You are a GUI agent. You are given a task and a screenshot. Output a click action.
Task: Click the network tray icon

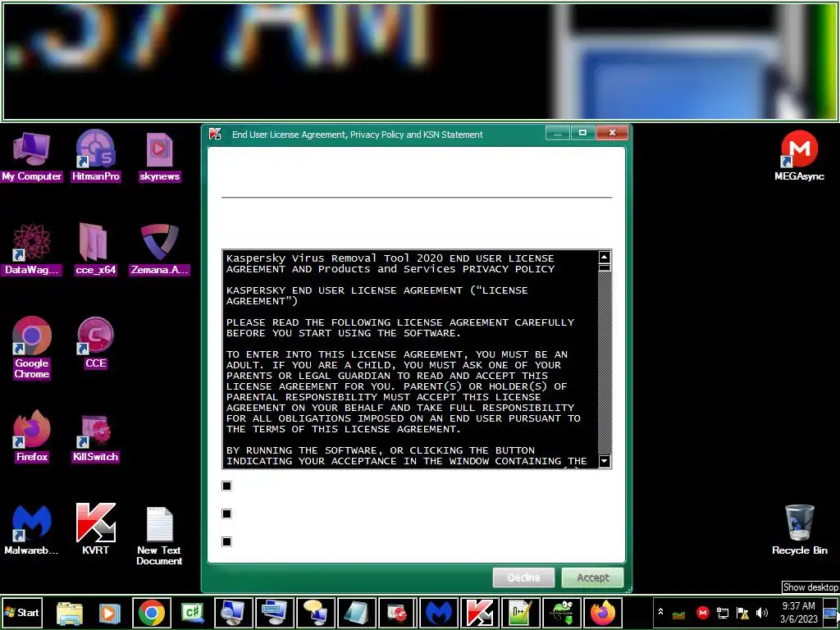coord(723,612)
